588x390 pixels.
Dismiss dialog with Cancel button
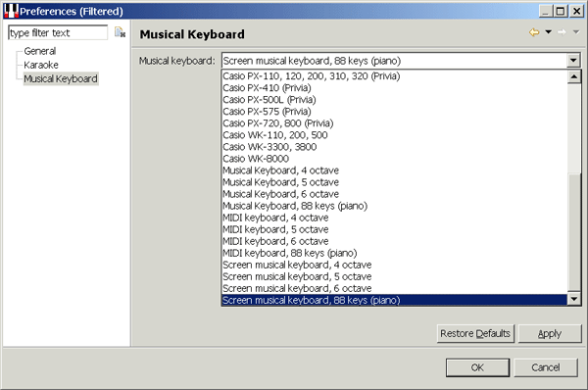click(x=546, y=367)
